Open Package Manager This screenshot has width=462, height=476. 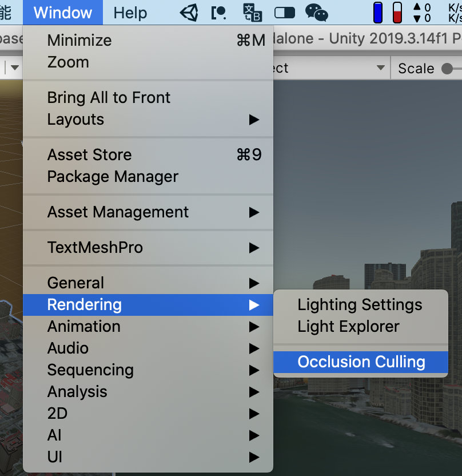point(148,177)
